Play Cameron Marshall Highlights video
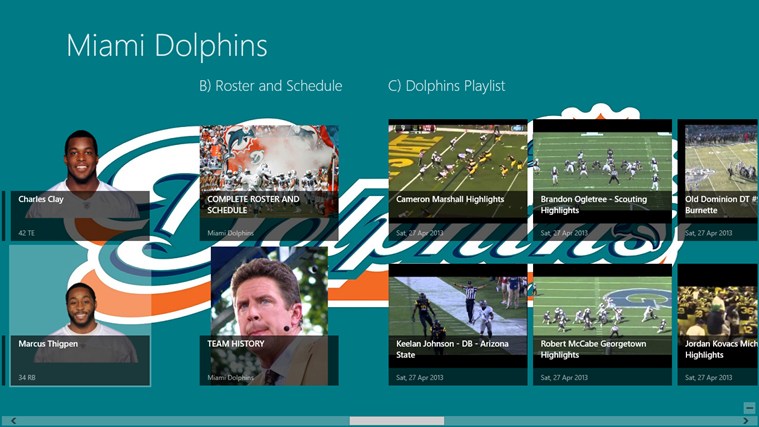The image size is (759, 427). (457, 180)
